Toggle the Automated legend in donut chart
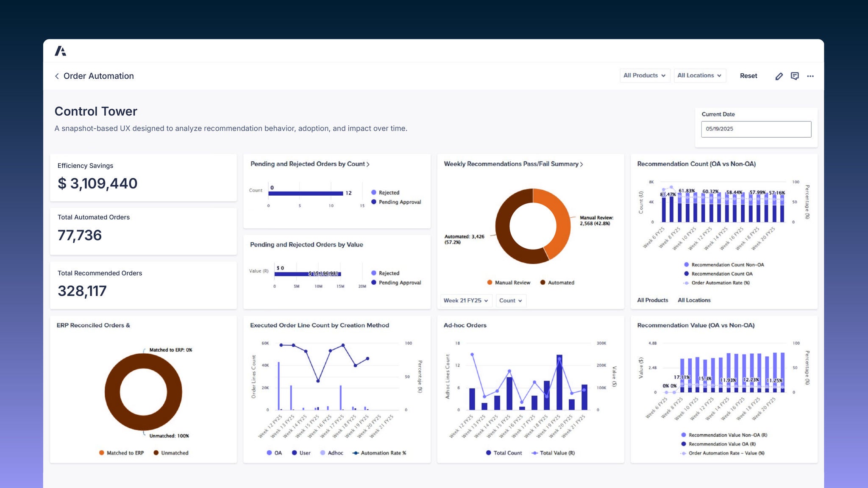This screenshot has height=488, width=868. (x=557, y=283)
